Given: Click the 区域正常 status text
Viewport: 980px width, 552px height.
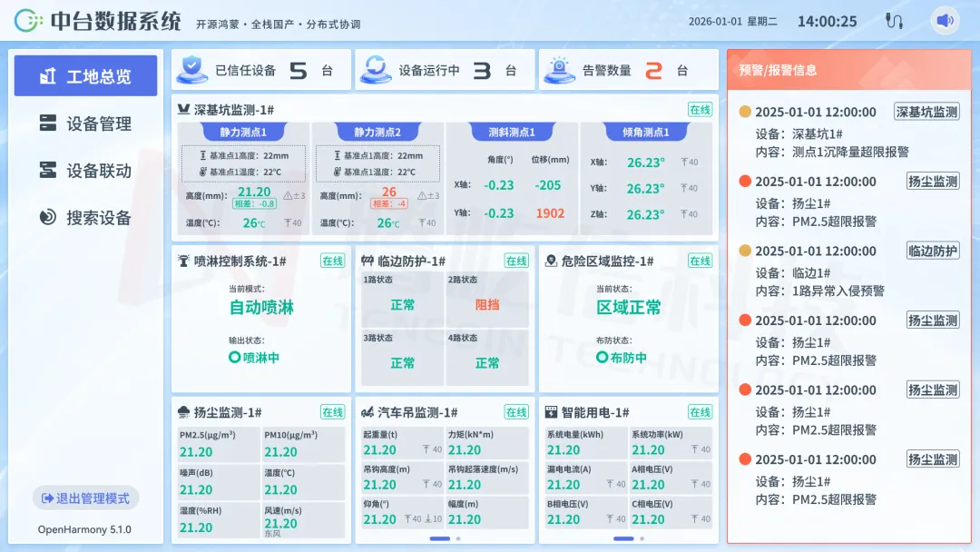Looking at the screenshot, I should coord(629,308).
